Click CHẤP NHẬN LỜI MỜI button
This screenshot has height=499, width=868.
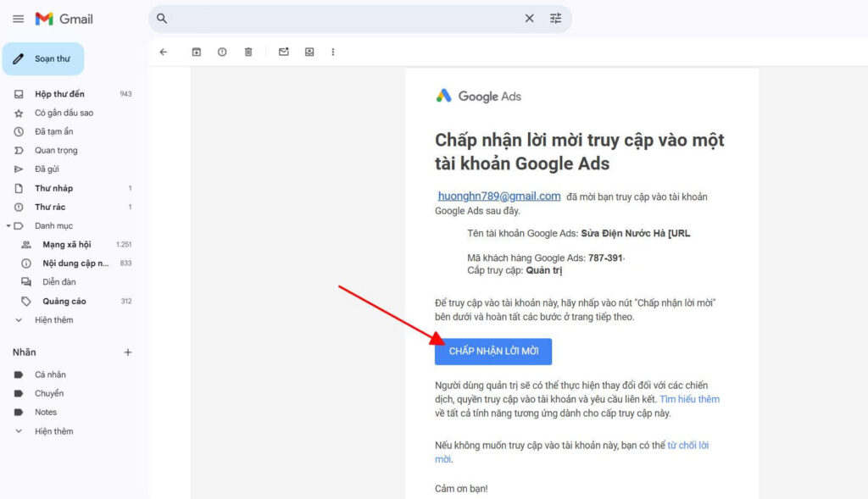click(x=493, y=352)
